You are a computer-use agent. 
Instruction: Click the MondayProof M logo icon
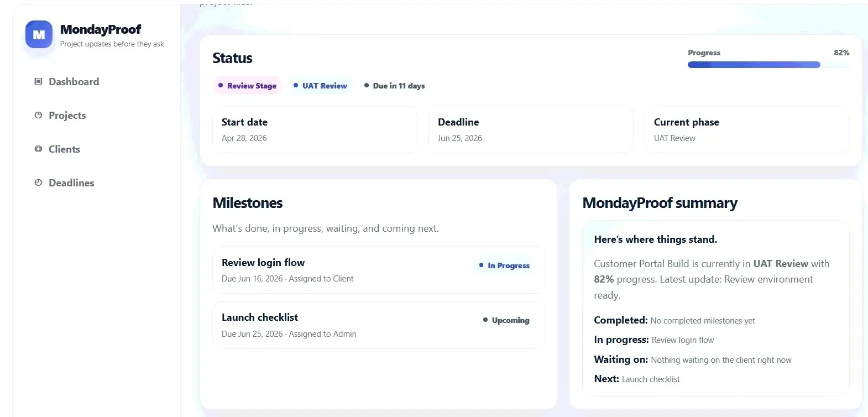click(x=39, y=35)
